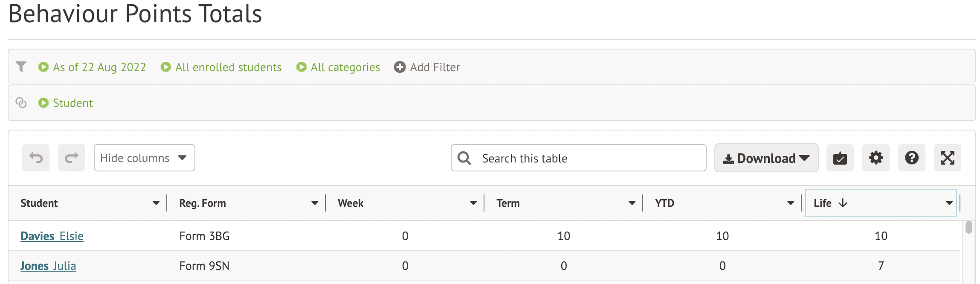The width and height of the screenshot is (980, 284).
Task: Click the funnel filter icon
Action: click(21, 67)
